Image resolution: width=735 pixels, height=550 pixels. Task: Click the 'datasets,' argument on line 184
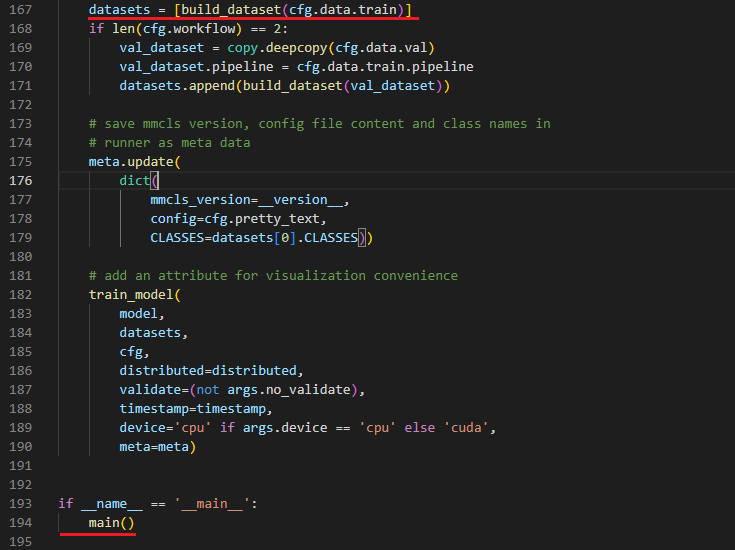[154, 332]
